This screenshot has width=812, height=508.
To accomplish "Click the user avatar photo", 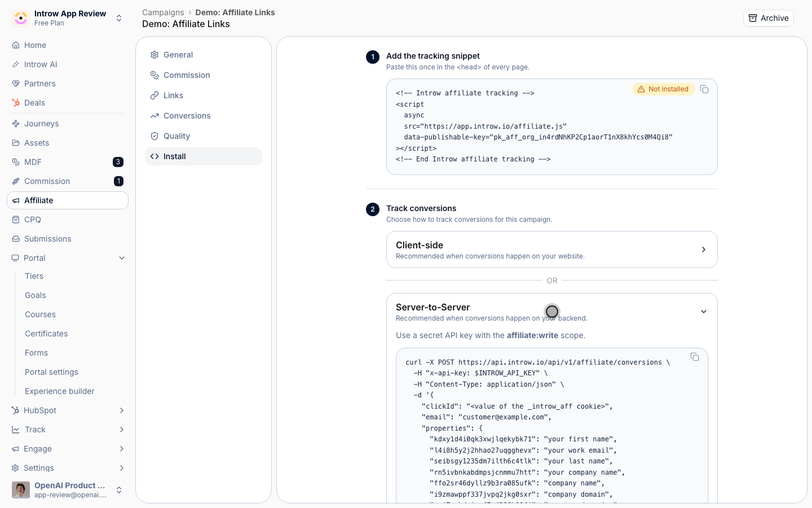I will click(x=21, y=490).
